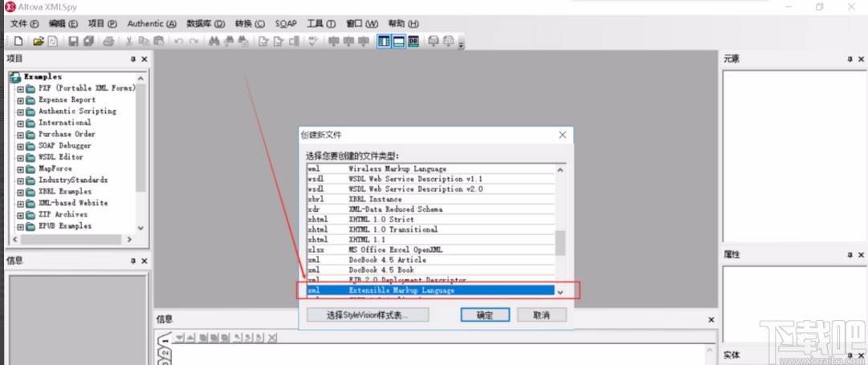Select Extensible Markup Language entry
The height and width of the screenshot is (365, 868).
coord(430,290)
